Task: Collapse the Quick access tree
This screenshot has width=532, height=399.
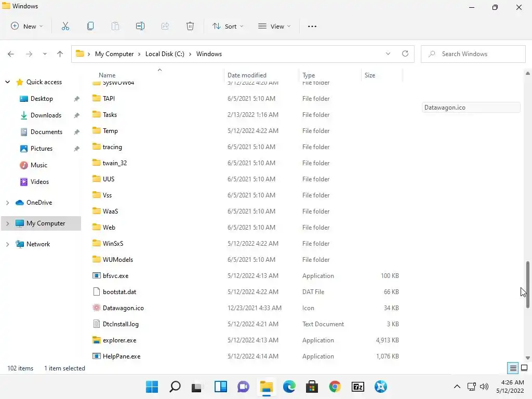Action: (x=7, y=82)
